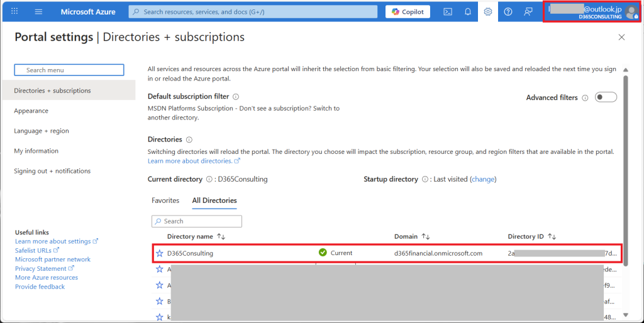The height and width of the screenshot is (323, 644).
Task: Enable the Advanced filters toggle
Action: click(x=606, y=97)
